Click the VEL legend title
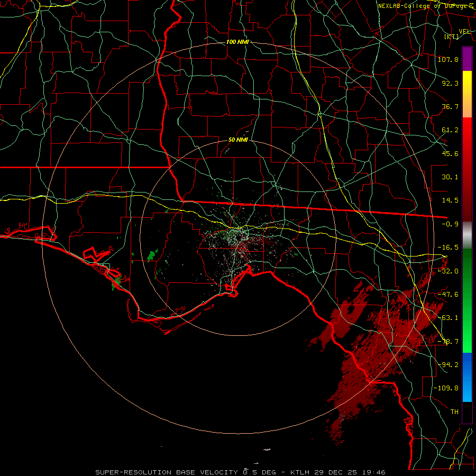This screenshot has width=476, height=476. (x=464, y=32)
